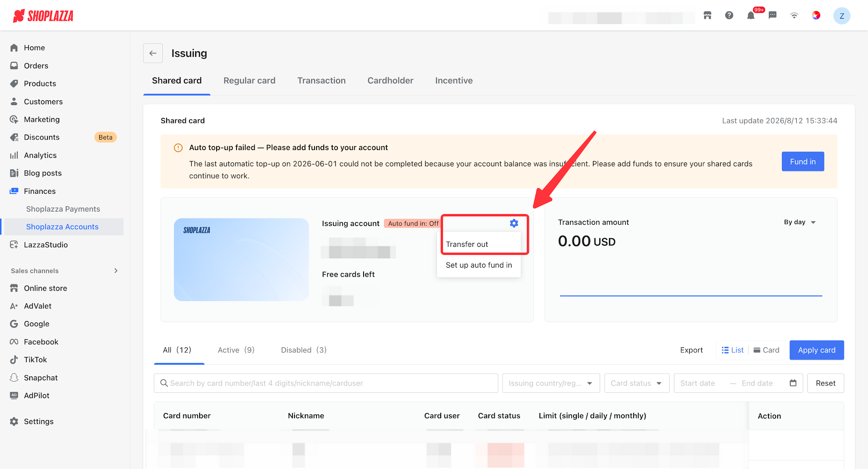Click the Settings gear icon in sidebar

point(14,422)
